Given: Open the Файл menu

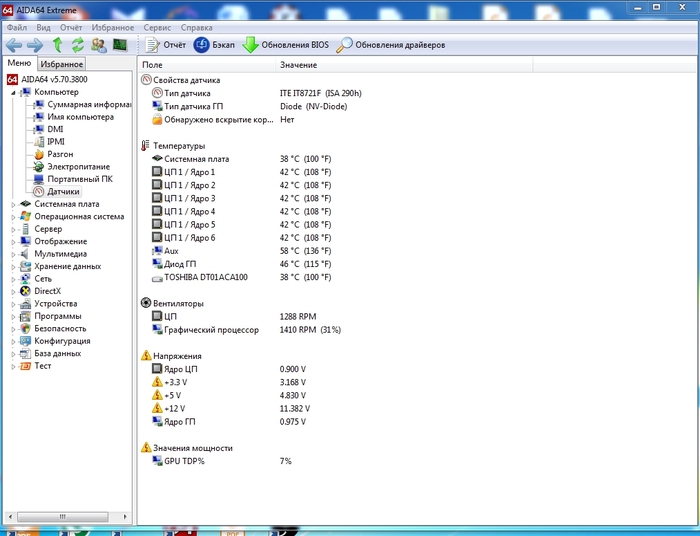Looking at the screenshot, I should (17, 28).
